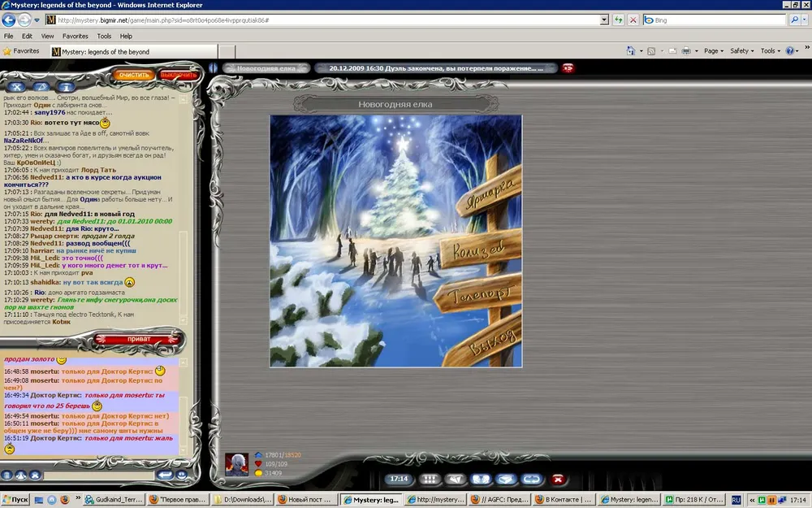Viewport: 812px width, 508px height.
Task: Click the chat send arrow button
Action: (x=165, y=475)
